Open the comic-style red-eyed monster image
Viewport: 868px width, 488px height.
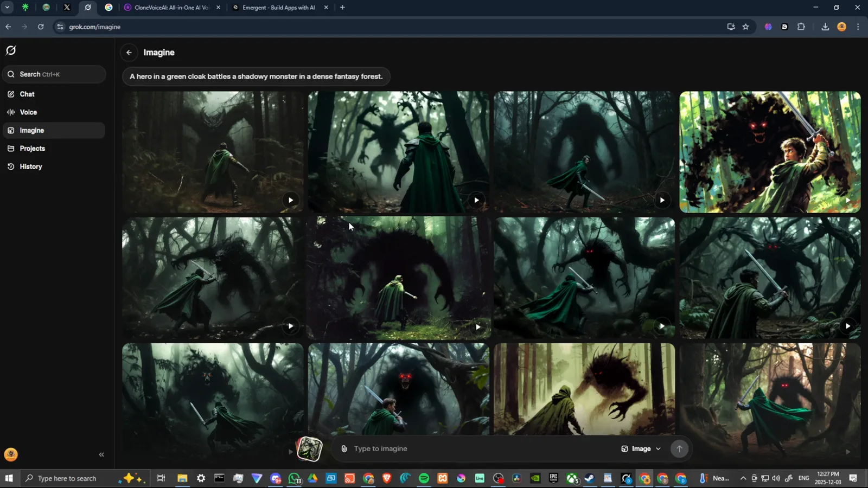(770, 152)
